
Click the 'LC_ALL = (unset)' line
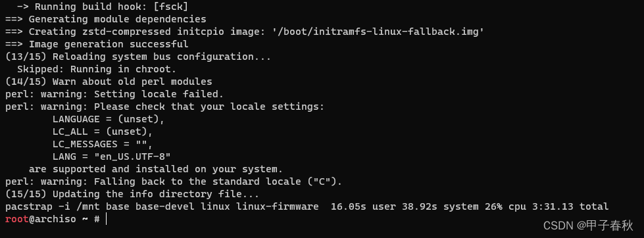103,131
